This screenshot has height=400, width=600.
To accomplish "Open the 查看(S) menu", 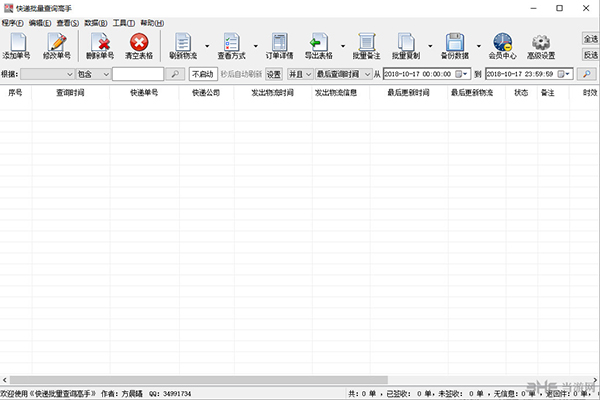I will point(68,23).
